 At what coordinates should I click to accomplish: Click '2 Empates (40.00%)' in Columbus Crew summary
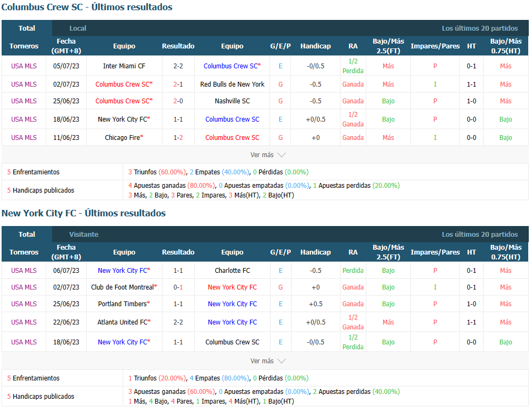[x=219, y=172]
